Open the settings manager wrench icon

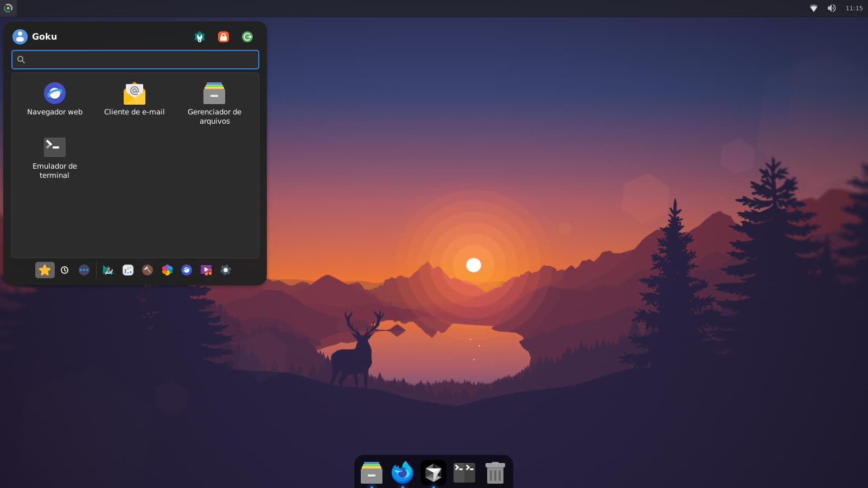[200, 37]
